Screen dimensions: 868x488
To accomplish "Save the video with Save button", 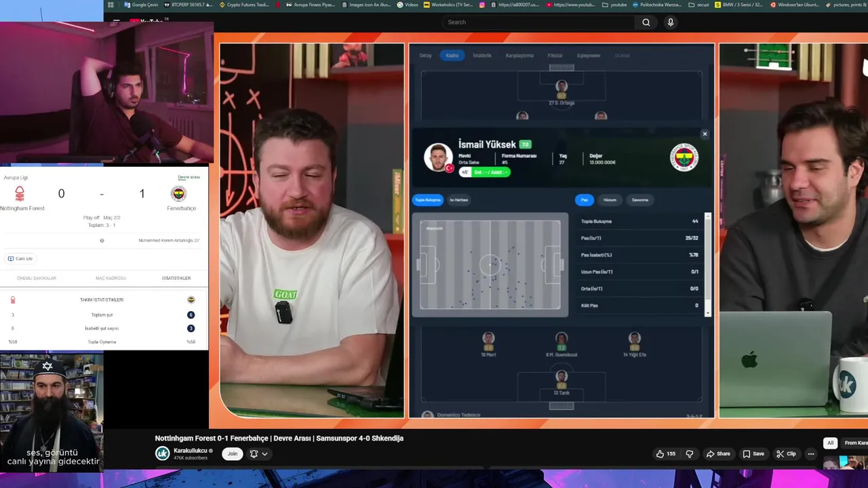I will (753, 453).
